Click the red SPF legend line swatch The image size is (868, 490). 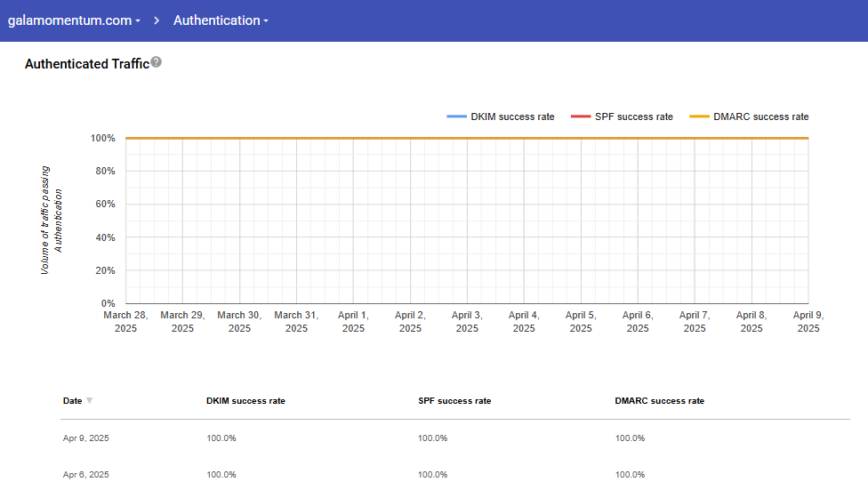click(580, 116)
